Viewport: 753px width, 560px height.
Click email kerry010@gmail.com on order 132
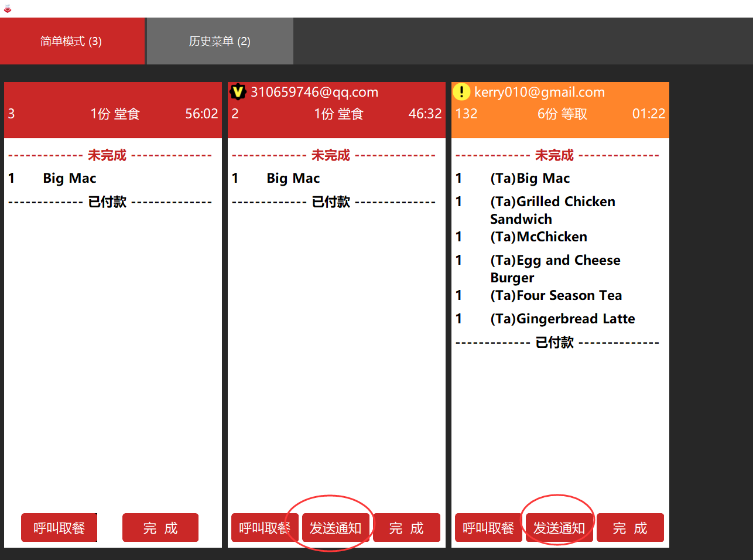(539, 92)
